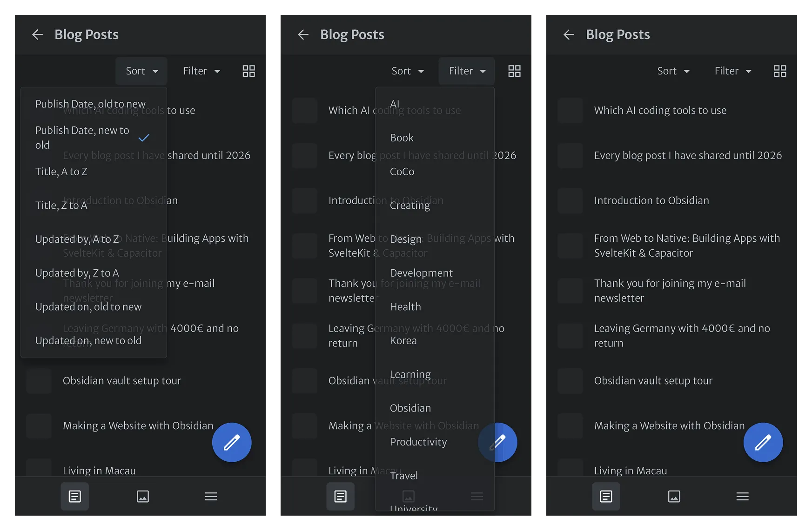This screenshot has width=812, height=531.
Task: Sort by 'Title, Z to A'
Action: [x=94, y=205]
